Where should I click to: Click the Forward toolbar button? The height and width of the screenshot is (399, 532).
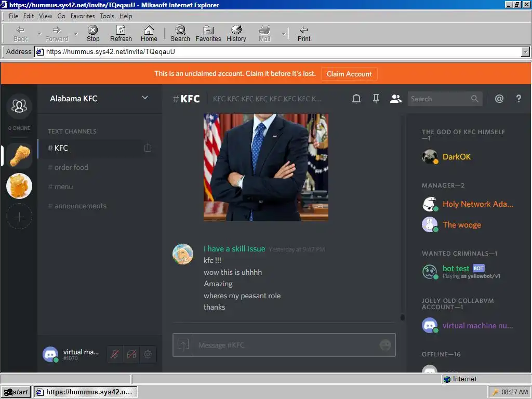[57, 34]
